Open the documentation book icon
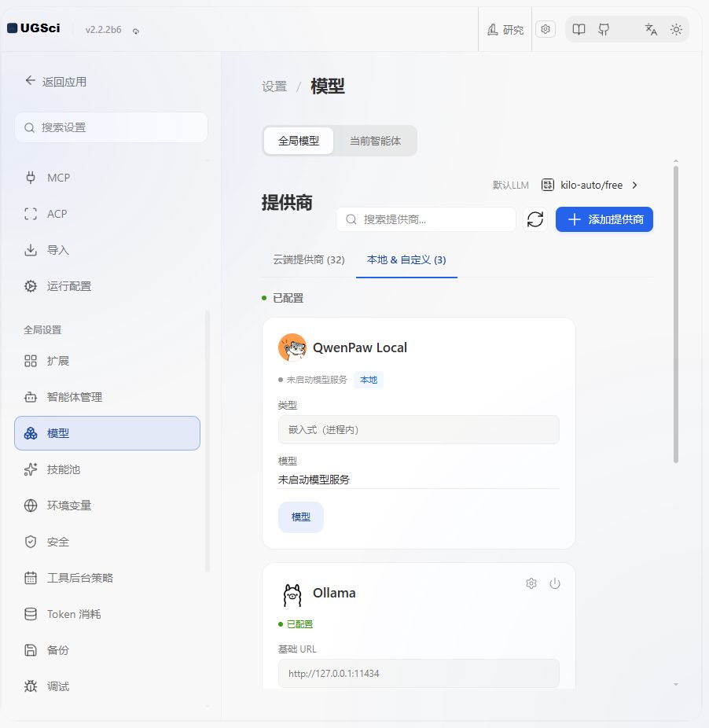Image resolution: width=709 pixels, height=728 pixels. (579, 30)
